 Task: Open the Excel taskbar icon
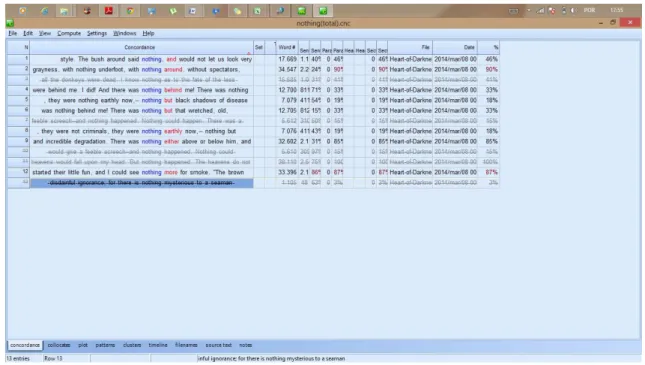coord(257,11)
